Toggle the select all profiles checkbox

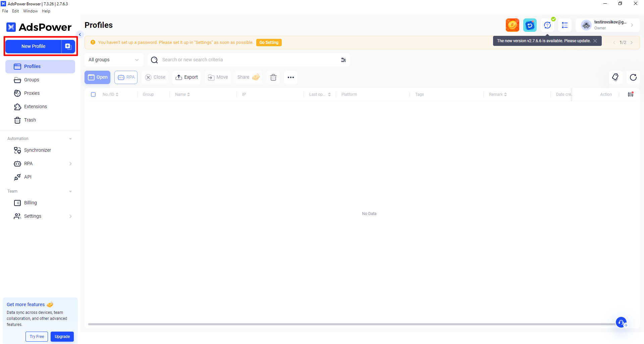pos(93,94)
